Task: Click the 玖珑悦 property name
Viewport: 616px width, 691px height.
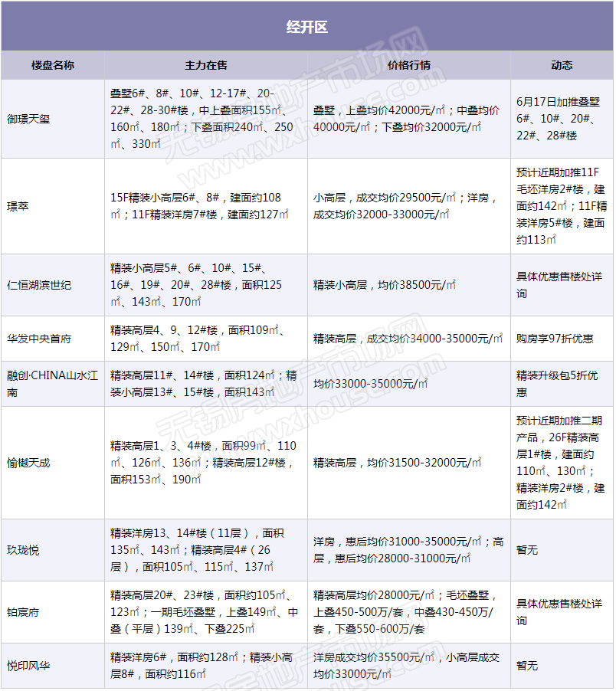Action: tap(24, 550)
